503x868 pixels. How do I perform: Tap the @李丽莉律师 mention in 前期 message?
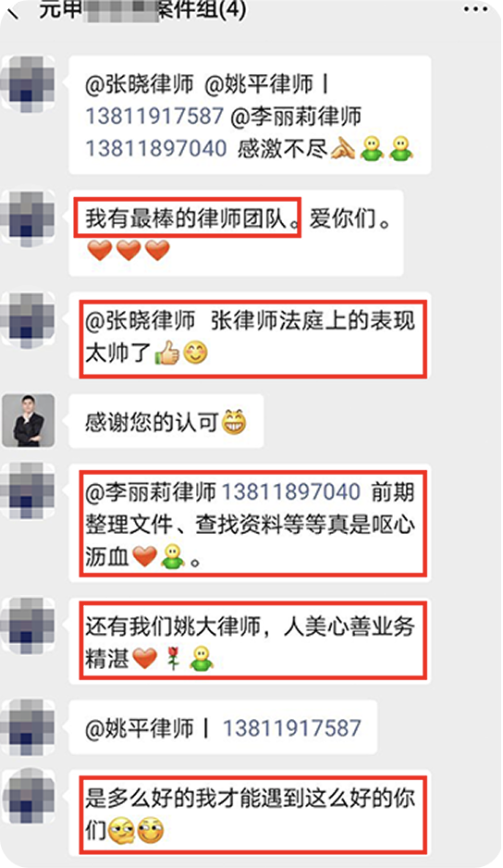151,492
